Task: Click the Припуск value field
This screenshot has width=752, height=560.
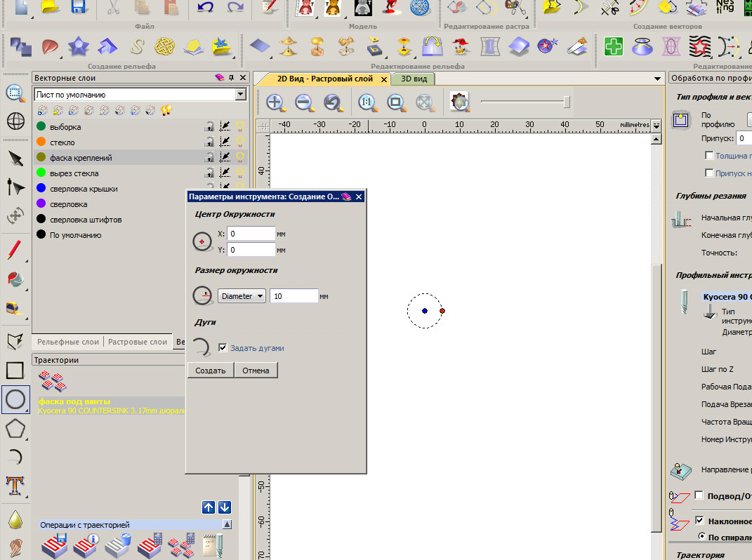Action: pyautogui.click(x=744, y=138)
